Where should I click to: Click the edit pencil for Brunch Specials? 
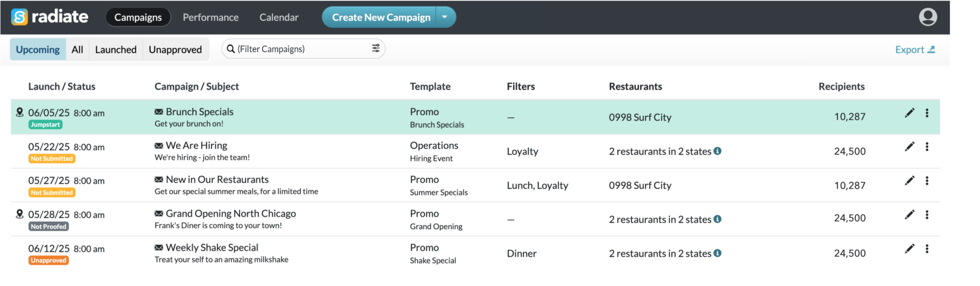(x=909, y=113)
